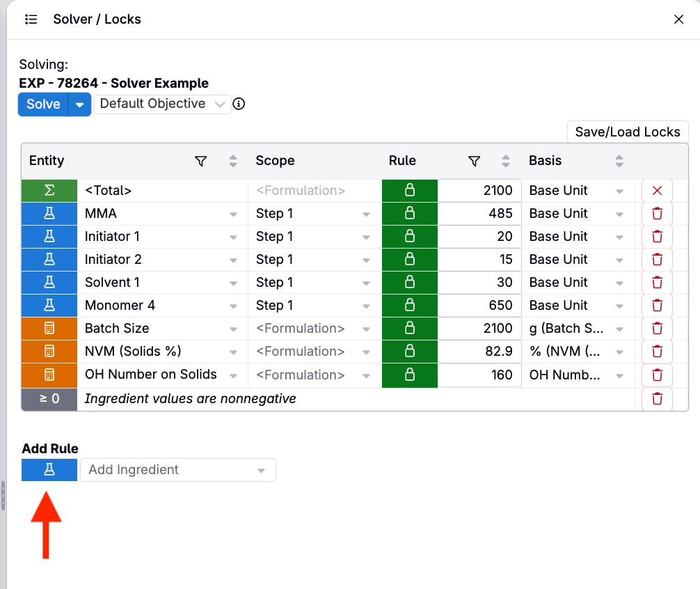Click the calculator icon on Batch Size row

coord(49,329)
